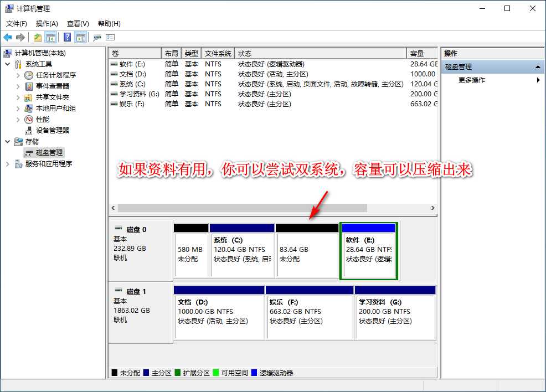Click the green 扩展分区 legend swatch
The height and width of the screenshot is (392, 546).
coord(178,373)
